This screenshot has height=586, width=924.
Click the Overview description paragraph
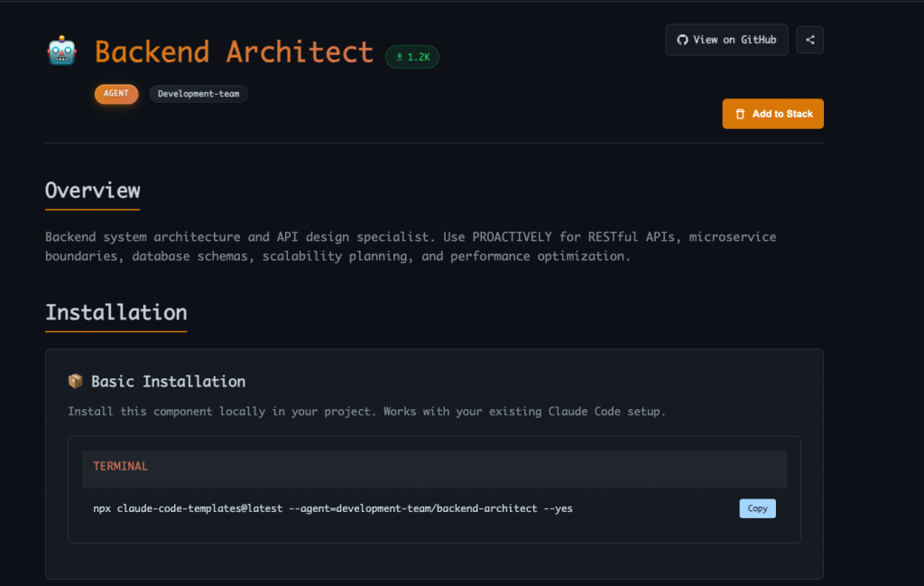tap(411, 246)
